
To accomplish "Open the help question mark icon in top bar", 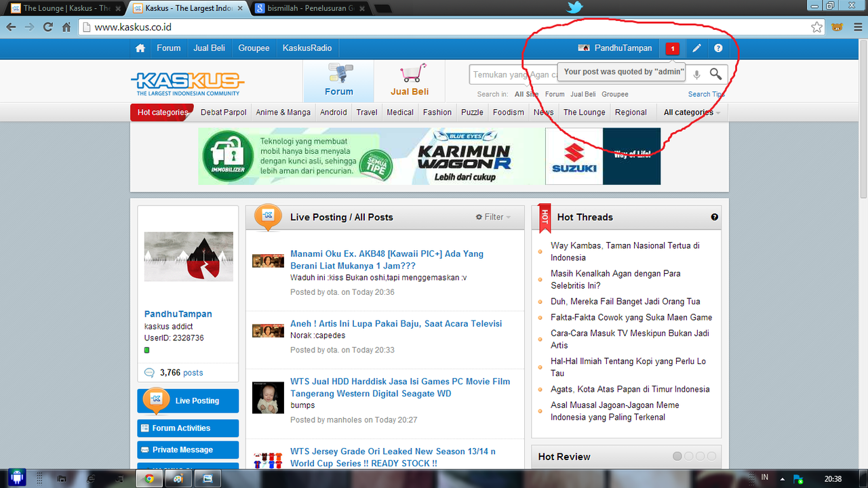I will tap(718, 48).
